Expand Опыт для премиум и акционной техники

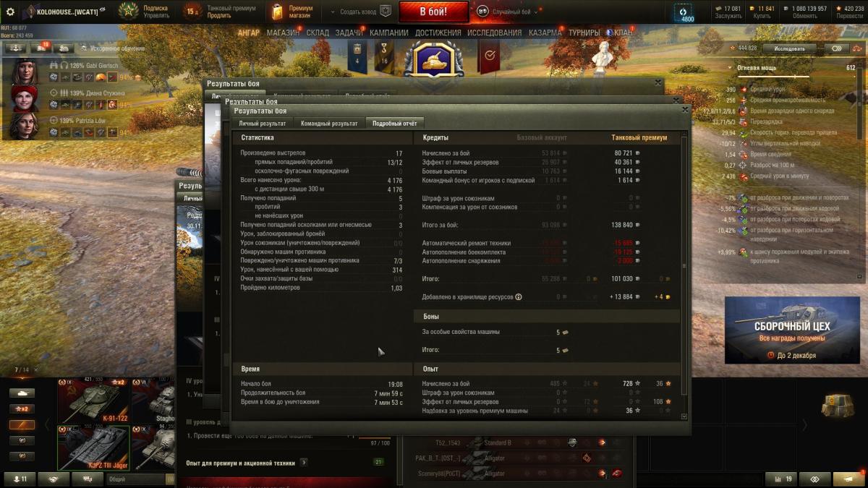coord(303,463)
